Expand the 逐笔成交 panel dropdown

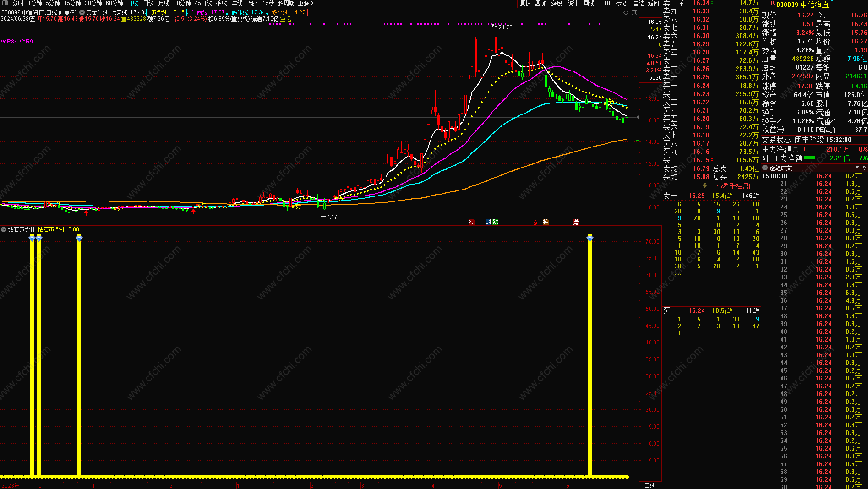pos(765,168)
